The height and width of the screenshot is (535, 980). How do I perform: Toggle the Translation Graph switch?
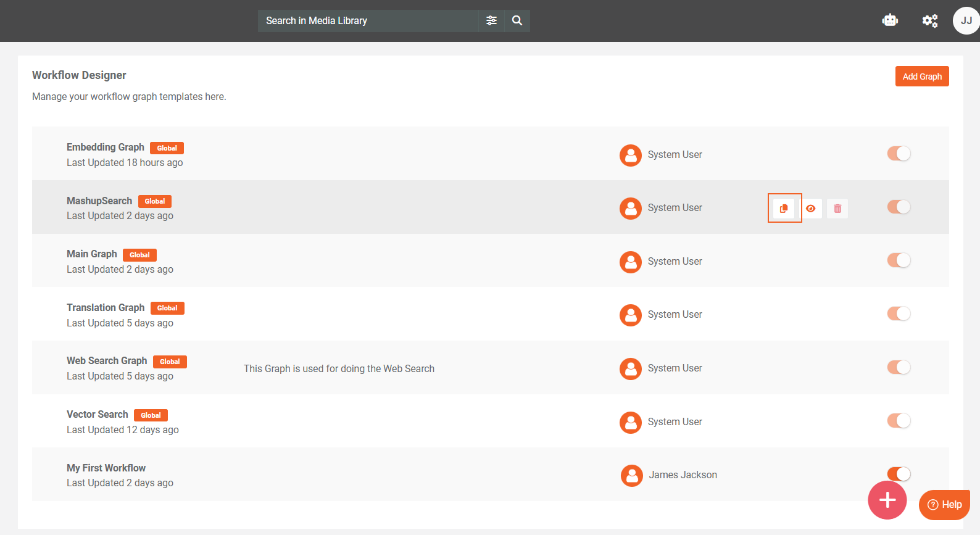pyautogui.click(x=899, y=314)
